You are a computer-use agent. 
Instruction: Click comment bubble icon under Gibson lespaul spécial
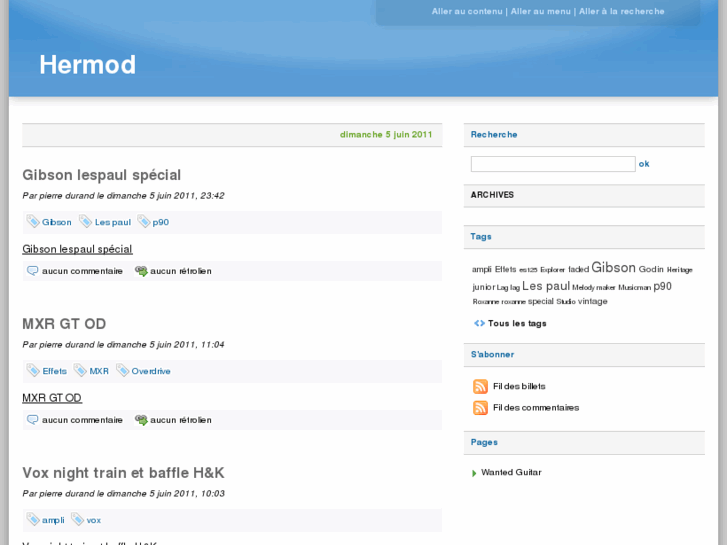pyautogui.click(x=32, y=270)
